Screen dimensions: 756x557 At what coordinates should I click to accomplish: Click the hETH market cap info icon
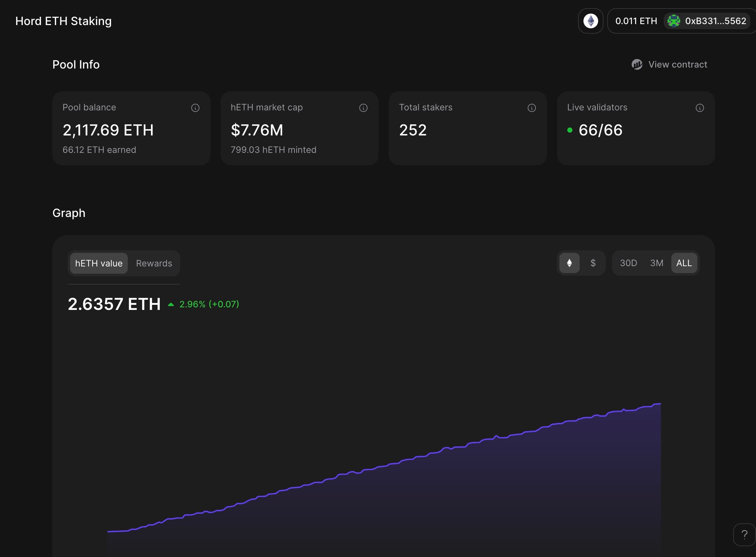click(x=363, y=108)
